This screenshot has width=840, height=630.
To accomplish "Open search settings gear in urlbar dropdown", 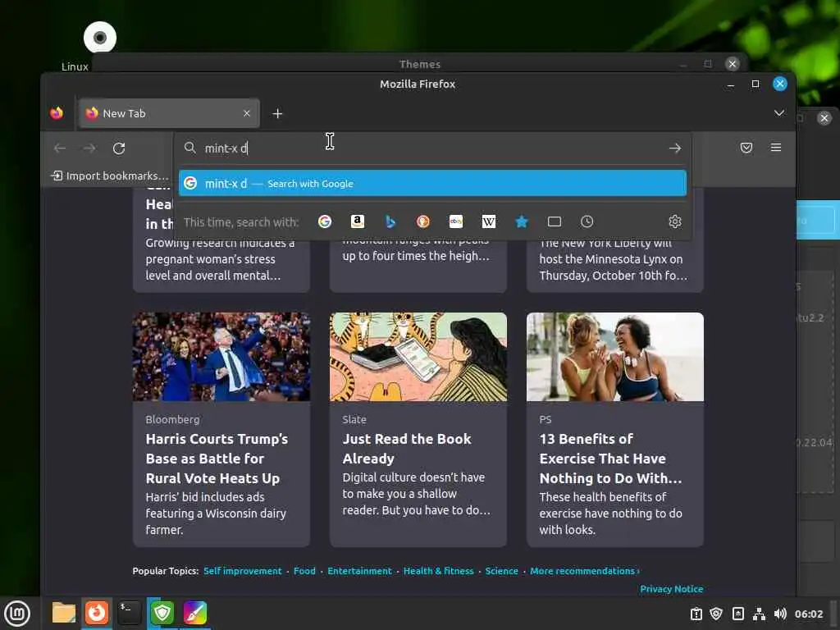I will pos(675,221).
